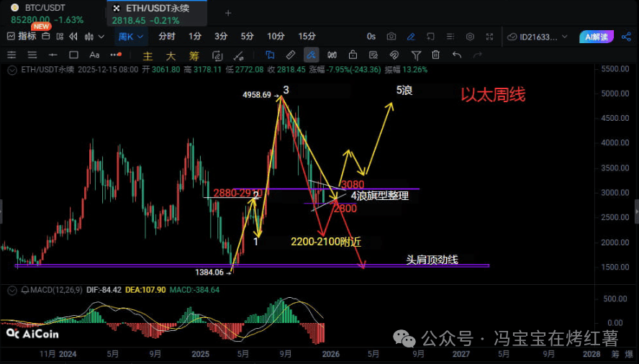Toggle the lock drawings icon

tap(353, 55)
